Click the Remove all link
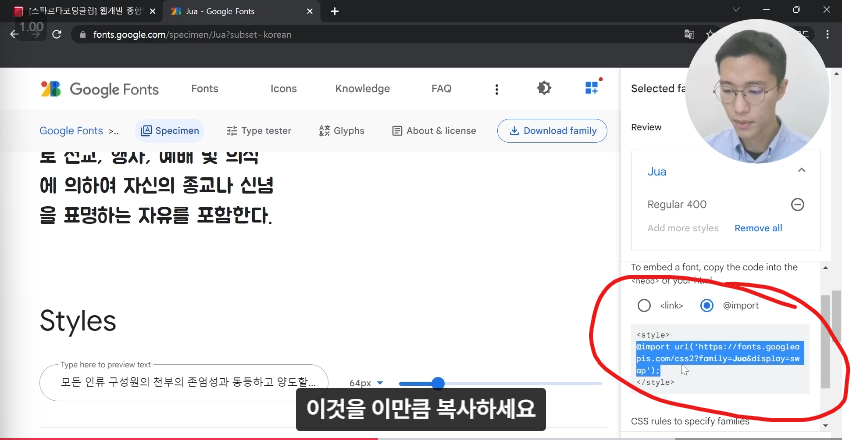 click(759, 228)
